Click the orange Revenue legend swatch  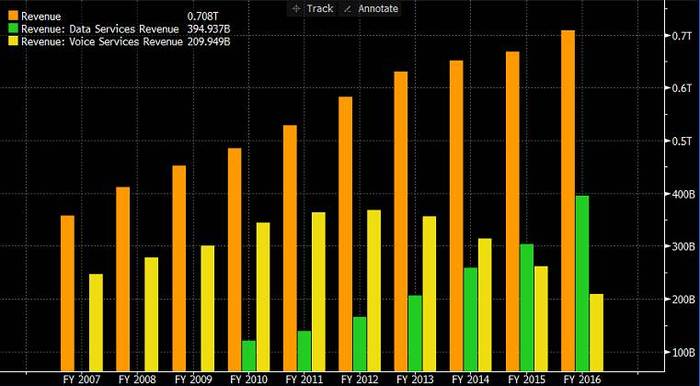[x=13, y=17]
